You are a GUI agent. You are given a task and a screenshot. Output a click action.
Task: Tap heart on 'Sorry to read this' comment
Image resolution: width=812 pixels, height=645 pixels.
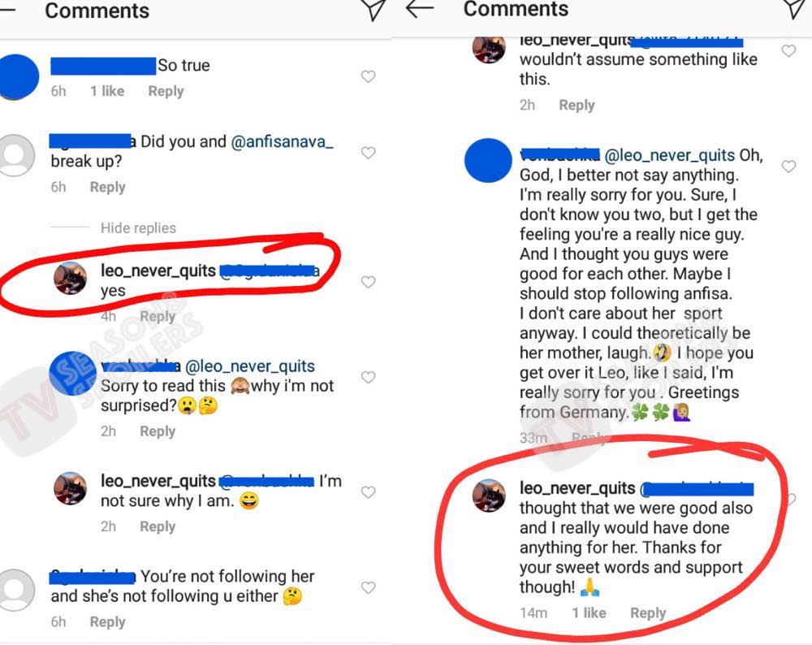(368, 377)
